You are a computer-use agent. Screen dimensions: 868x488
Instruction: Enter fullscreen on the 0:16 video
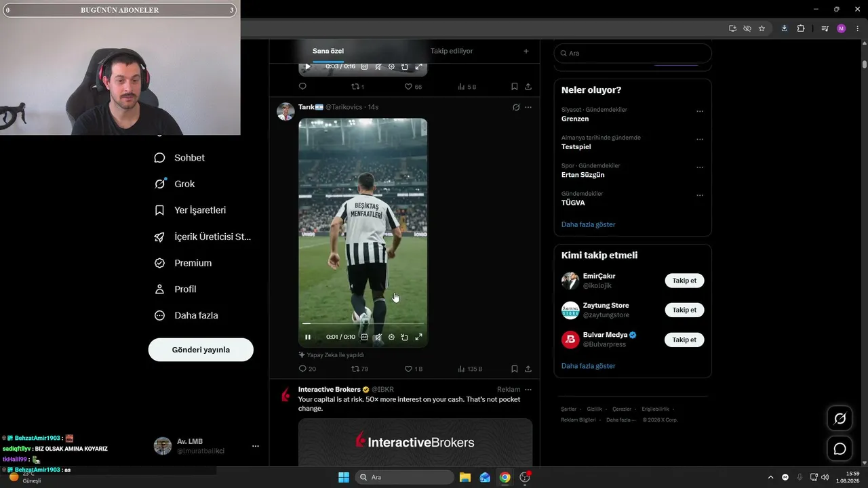click(418, 66)
